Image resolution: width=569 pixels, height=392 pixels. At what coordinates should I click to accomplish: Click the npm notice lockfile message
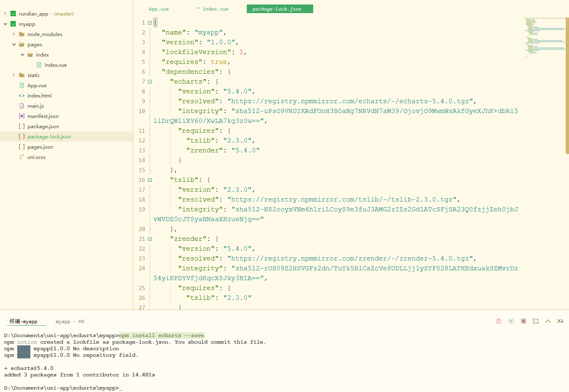click(135, 342)
